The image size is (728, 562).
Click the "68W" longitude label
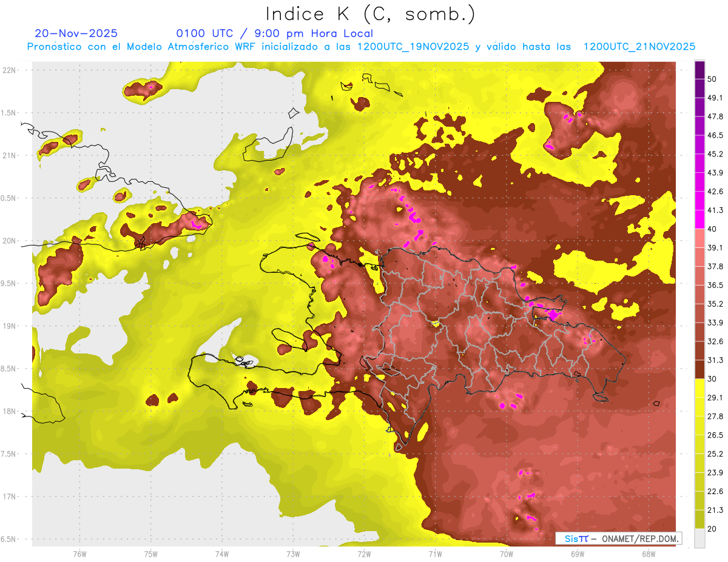pos(649,554)
